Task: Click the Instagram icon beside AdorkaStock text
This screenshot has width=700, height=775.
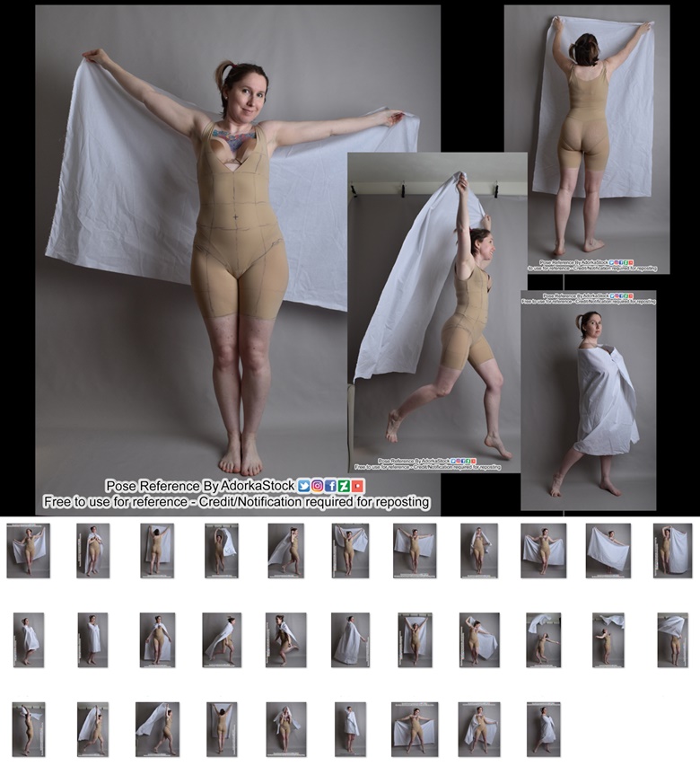Action: (x=318, y=486)
